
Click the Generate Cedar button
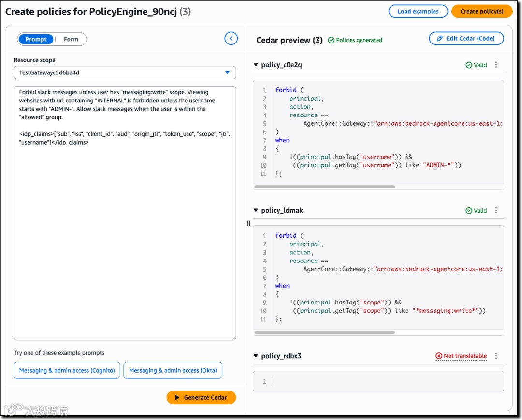click(x=201, y=397)
